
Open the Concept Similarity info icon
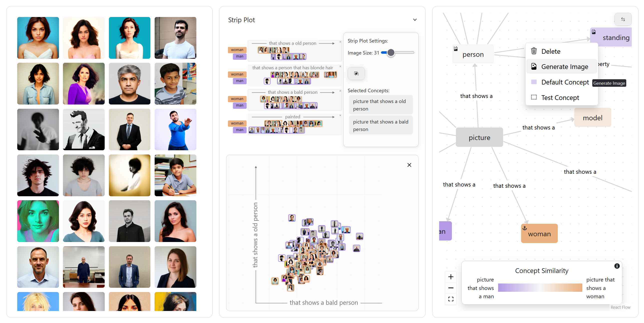pos(617,266)
